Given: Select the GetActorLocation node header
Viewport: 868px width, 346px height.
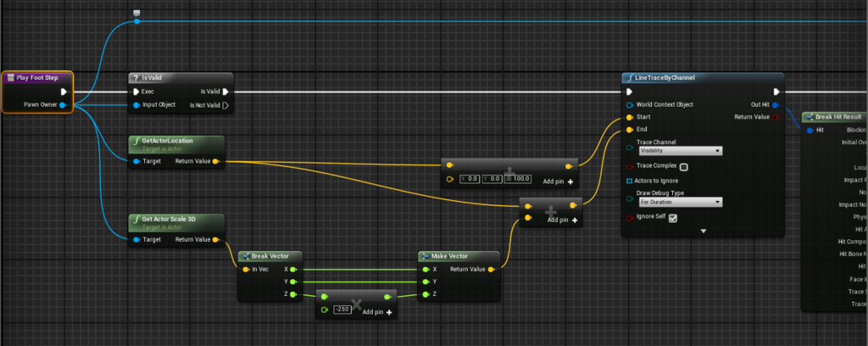Looking at the screenshot, I should 176,143.
